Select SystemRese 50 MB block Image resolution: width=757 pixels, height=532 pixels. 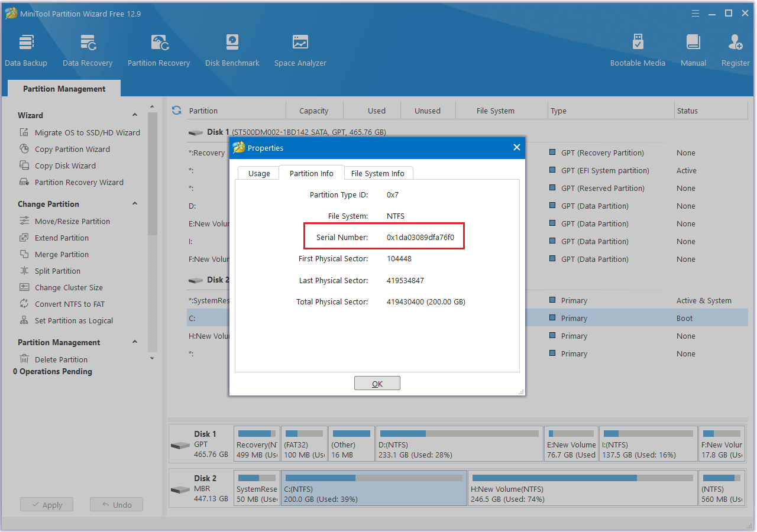coord(257,488)
